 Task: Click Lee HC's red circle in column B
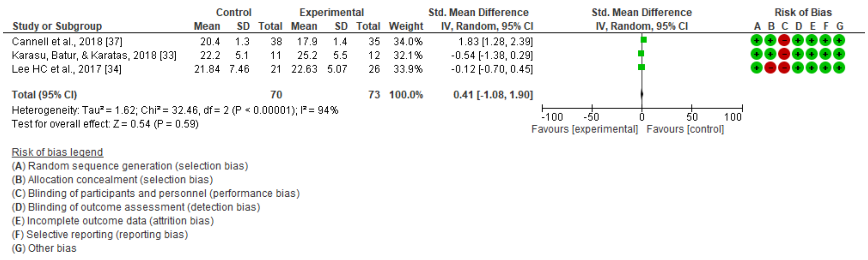pos(770,68)
